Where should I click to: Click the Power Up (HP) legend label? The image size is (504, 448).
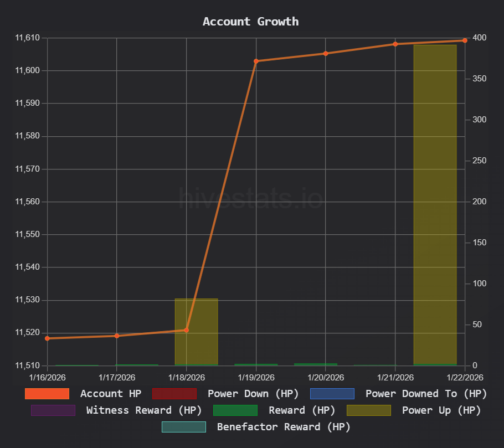click(441, 410)
